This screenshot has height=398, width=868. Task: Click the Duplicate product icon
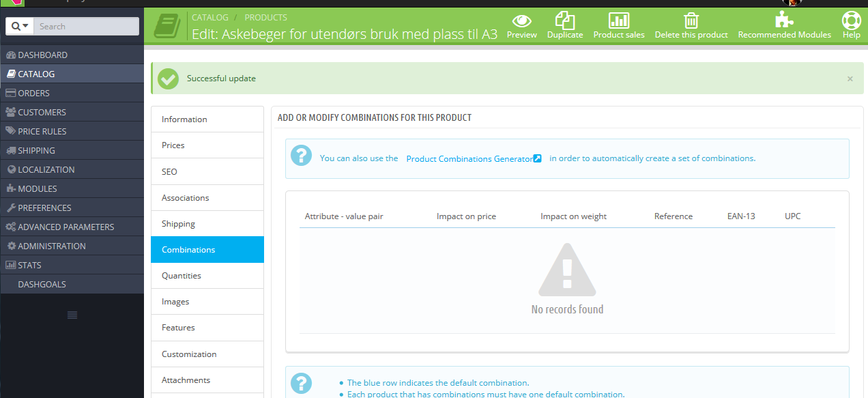565,20
